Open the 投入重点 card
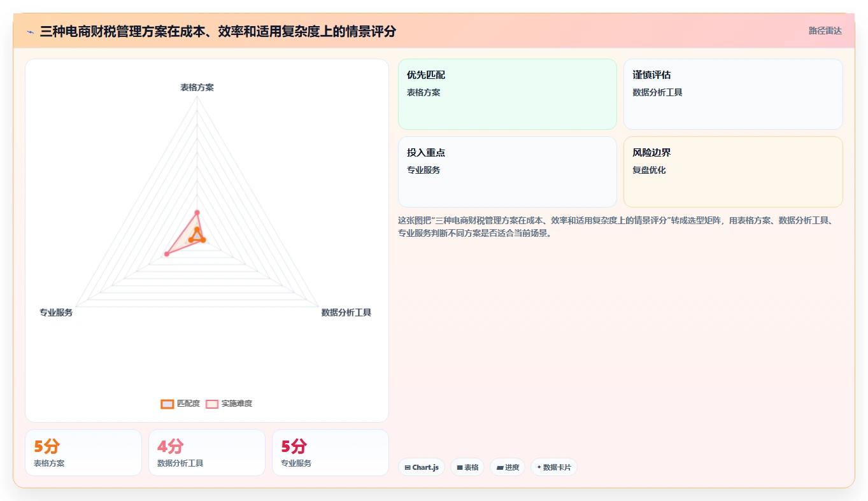Viewport: 868px width, 501px height. tap(508, 172)
